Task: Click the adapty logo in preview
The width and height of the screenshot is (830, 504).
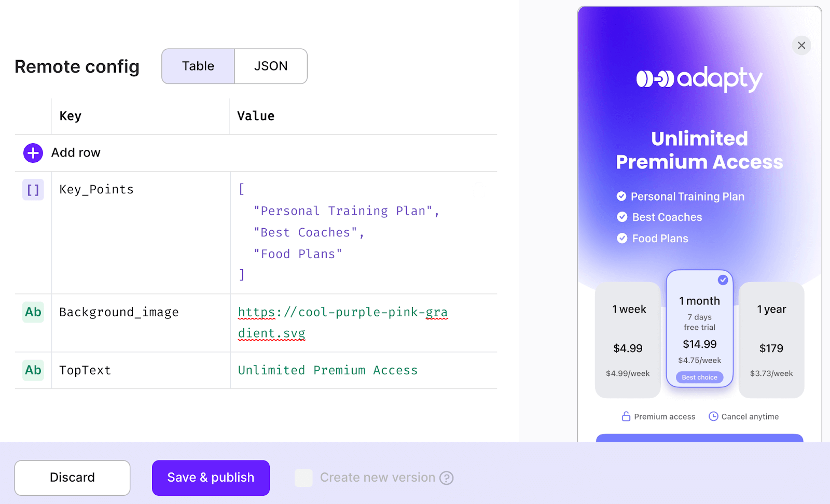Action: tap(699, 79)
